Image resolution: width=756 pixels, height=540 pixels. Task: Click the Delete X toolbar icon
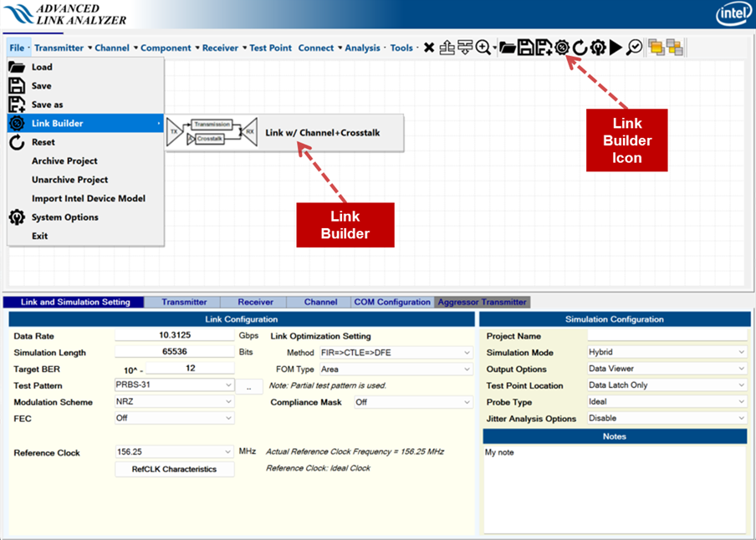click(x=429, y=48)
